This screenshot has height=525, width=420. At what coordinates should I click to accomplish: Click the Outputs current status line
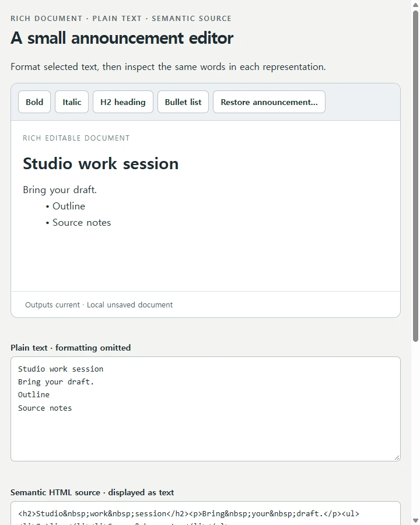[x=99, y=304]
